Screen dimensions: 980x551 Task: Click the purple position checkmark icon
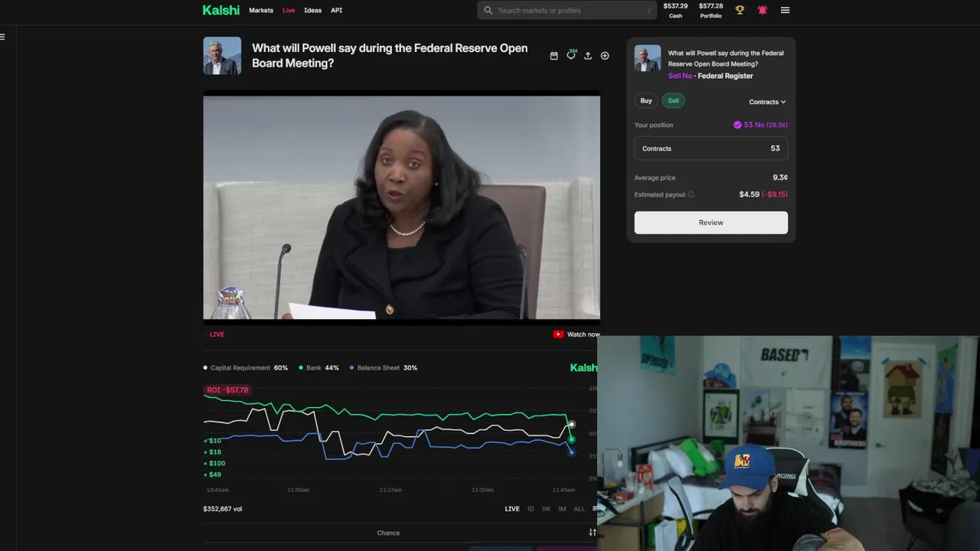tap(737, 125)
